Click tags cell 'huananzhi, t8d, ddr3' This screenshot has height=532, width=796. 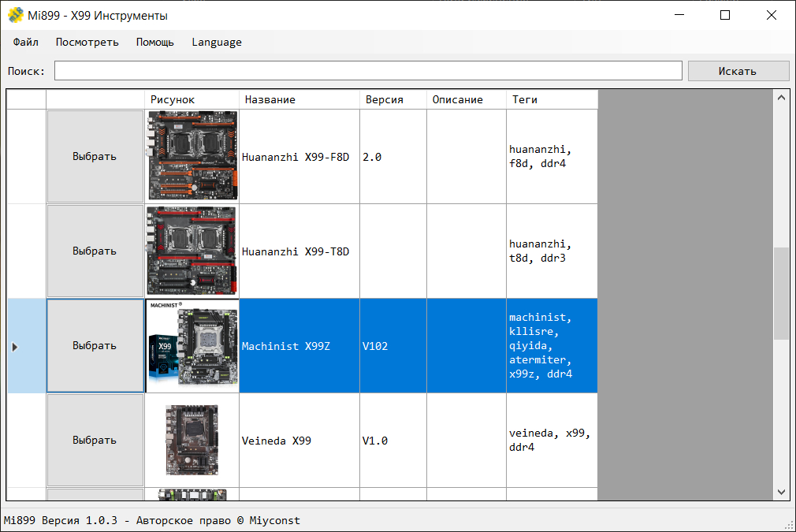pyautogui.click(x=552, y=251)
